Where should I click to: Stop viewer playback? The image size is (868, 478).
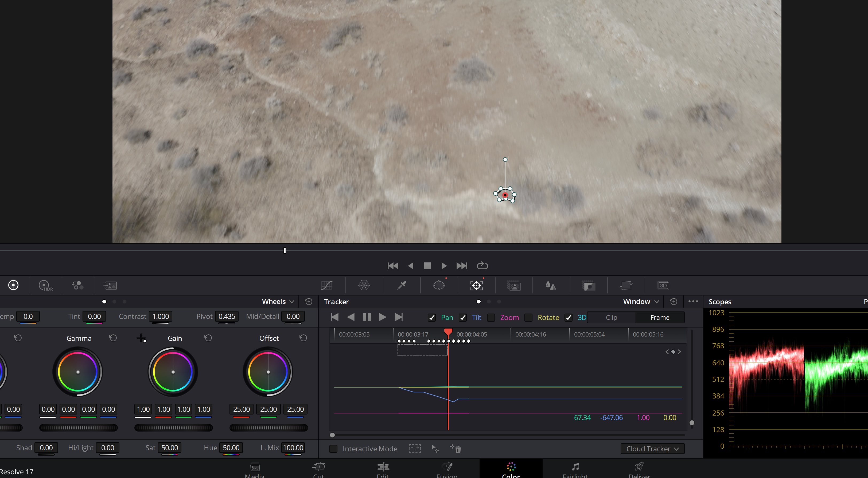(427, 266)
